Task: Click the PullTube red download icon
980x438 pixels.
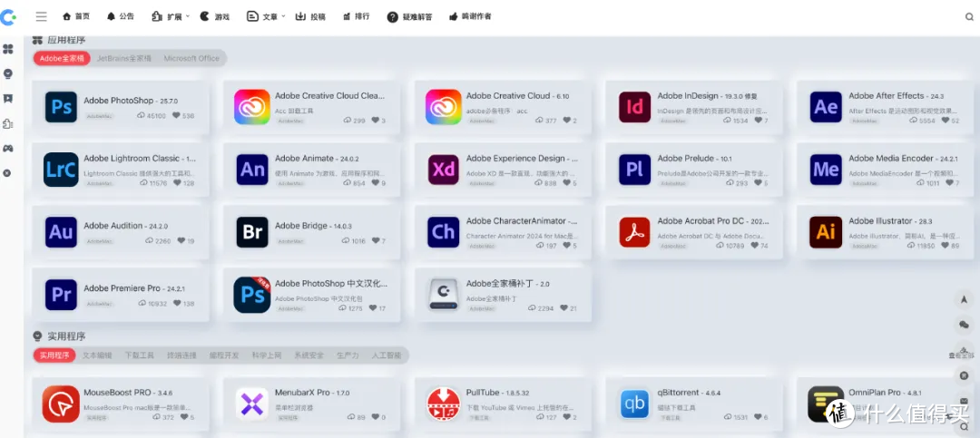Action: [444, 404]
